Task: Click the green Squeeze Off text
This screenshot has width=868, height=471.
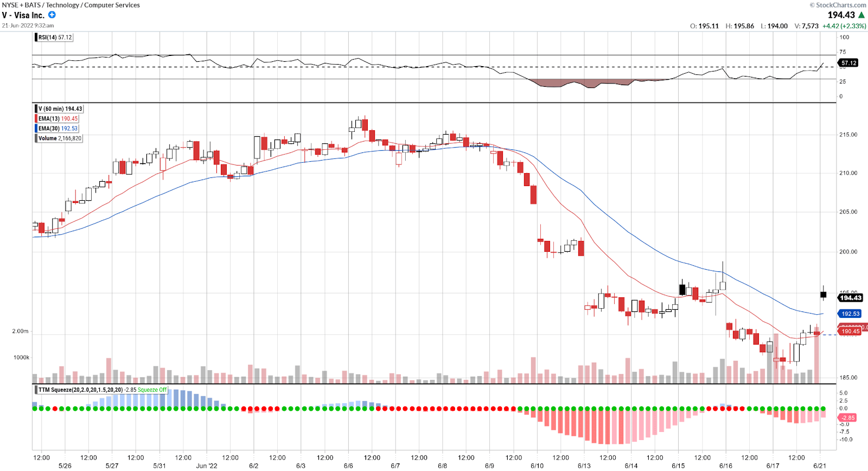Action: click(x=152, y=390)
